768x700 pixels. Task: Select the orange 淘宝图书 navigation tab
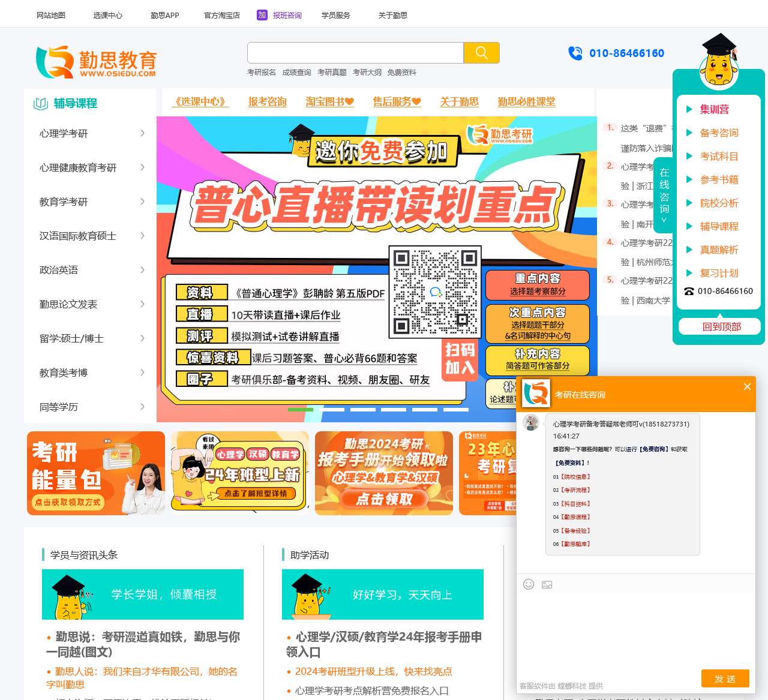point(330,102)
